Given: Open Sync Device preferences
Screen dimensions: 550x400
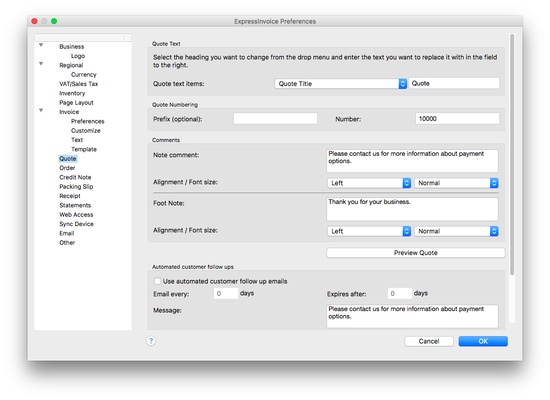Looking at the screenshot, I should pyautogui.click(x=76, y=224).
